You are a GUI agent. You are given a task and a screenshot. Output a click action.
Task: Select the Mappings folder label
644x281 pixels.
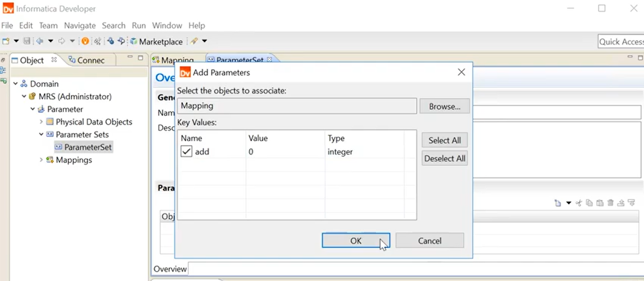coord(74,160)
